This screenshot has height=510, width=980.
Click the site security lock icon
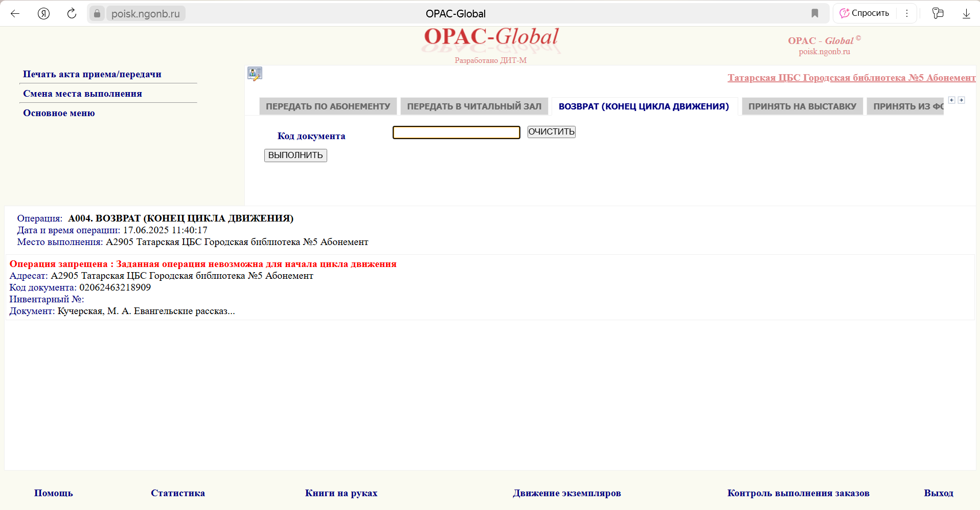click(x=97, y=14)
